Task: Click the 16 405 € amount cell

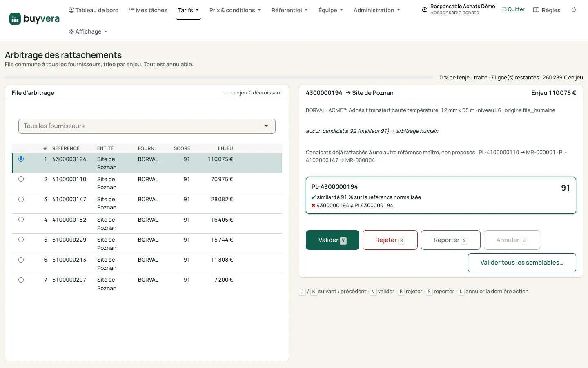Action: point(222,220)
